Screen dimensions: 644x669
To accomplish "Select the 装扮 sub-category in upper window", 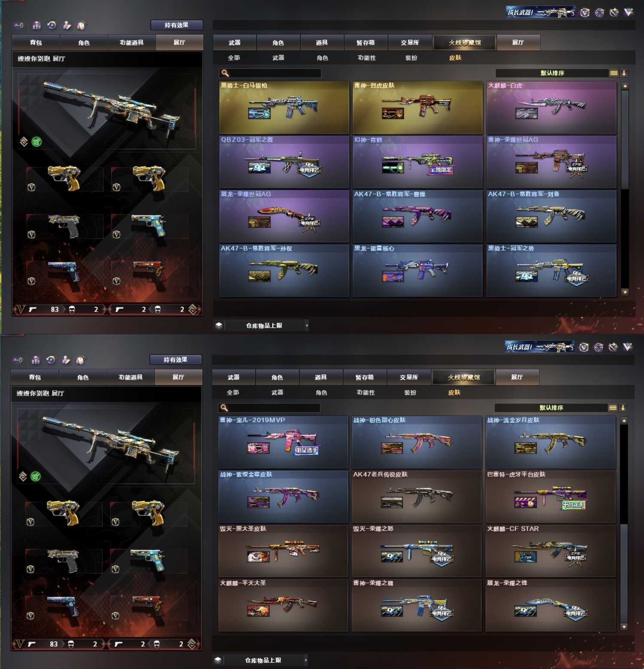I will click(x=411, y=58).
